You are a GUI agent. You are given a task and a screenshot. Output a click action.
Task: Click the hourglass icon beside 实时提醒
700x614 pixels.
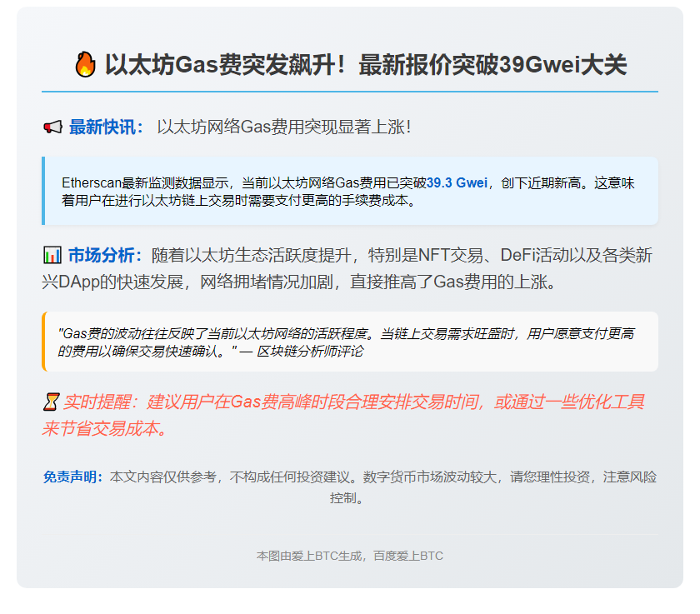click(x=51, y=402)
